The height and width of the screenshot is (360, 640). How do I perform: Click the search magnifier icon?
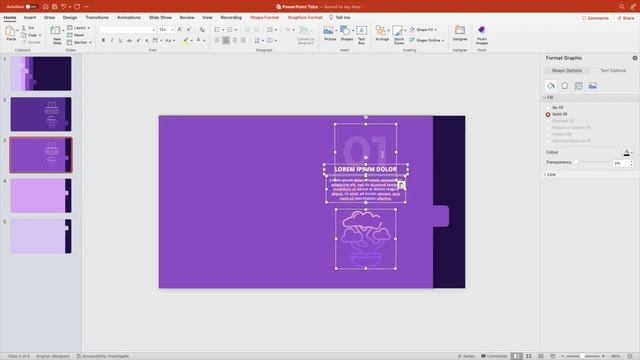(621, 7)
